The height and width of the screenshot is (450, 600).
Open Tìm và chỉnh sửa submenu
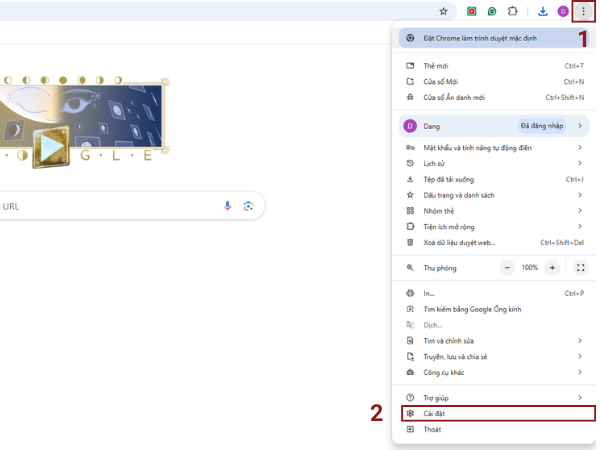click(494, 341)
